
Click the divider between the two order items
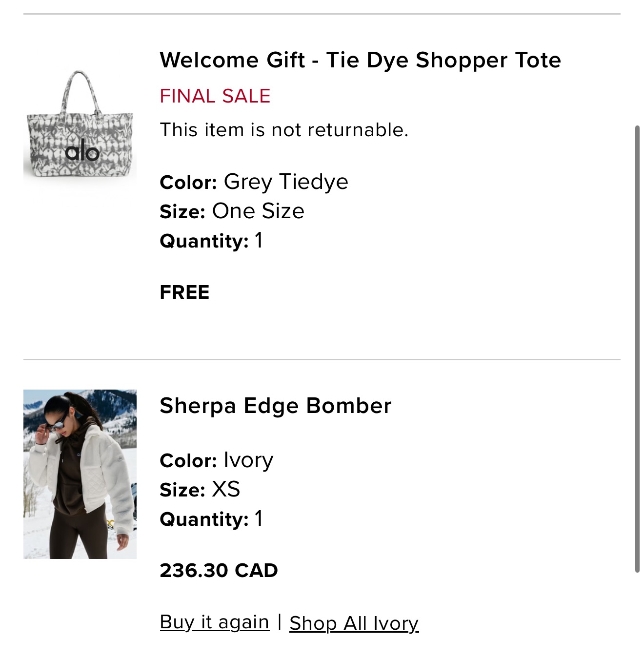tap(322, 360)
